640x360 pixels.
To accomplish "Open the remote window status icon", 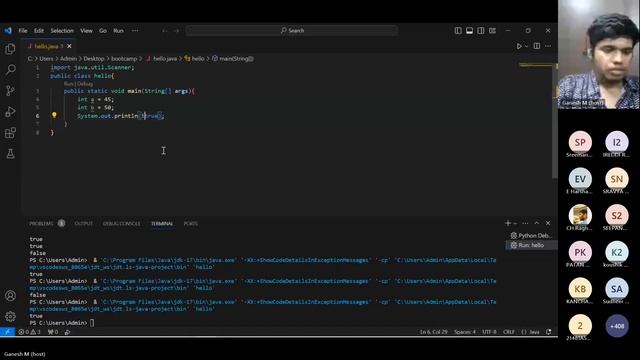I will [7, 332].
